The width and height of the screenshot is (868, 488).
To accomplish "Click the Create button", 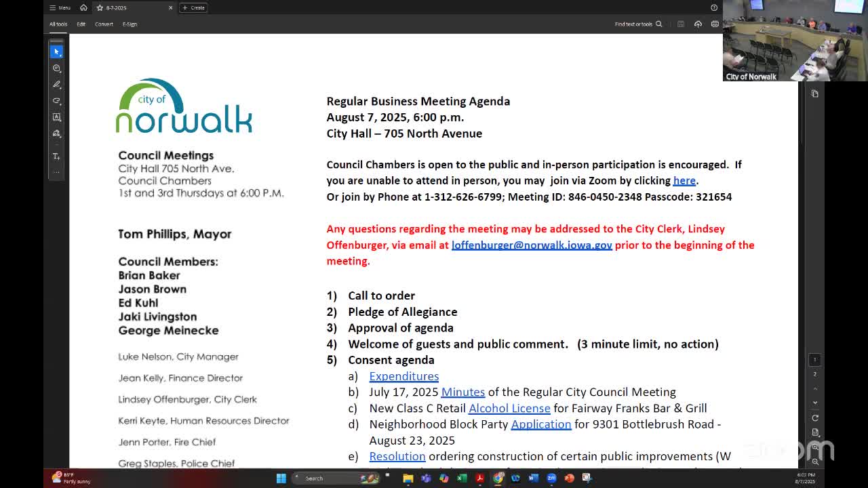I will (x=193, y=7).
